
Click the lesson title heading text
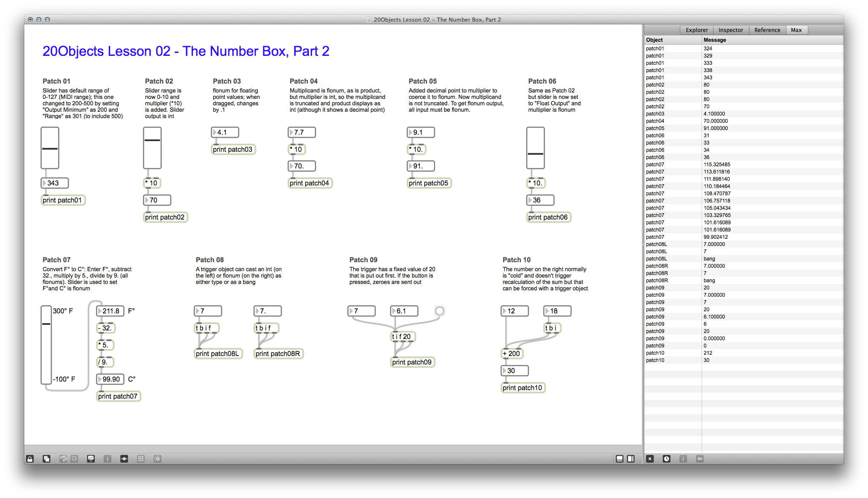tap(186, 51)
